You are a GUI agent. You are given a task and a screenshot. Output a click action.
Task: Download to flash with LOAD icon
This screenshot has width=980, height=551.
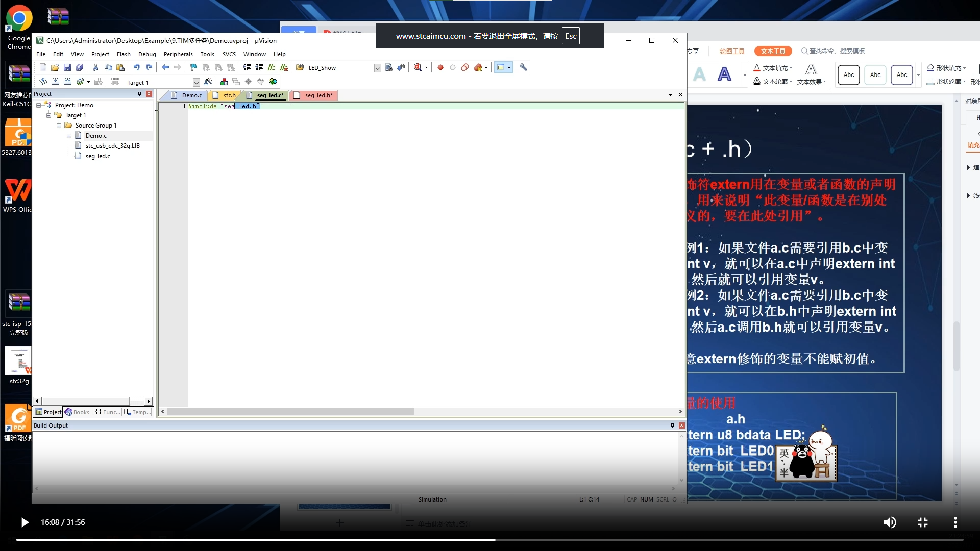115,82
